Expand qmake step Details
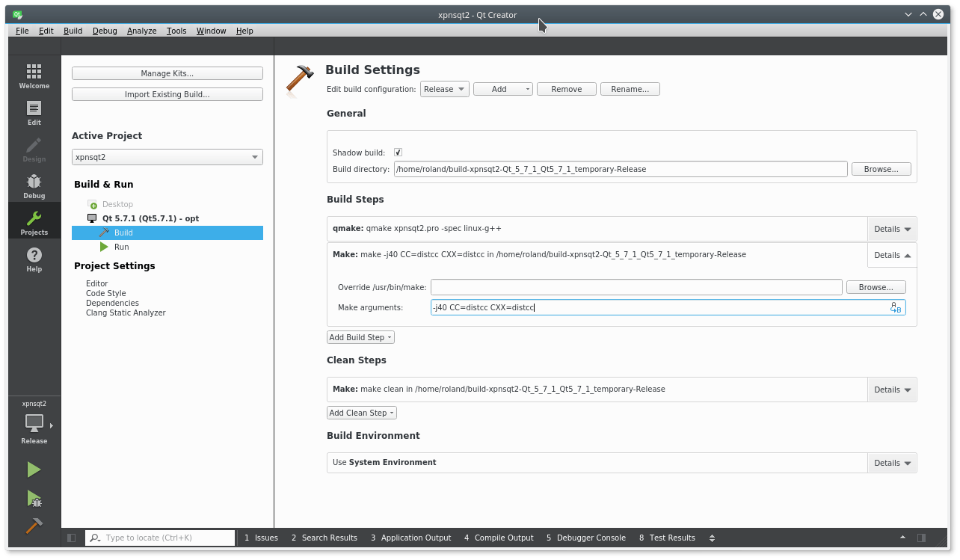Image resolution: width=960 pixels, height=560 pixels. [x=893, y=229]
